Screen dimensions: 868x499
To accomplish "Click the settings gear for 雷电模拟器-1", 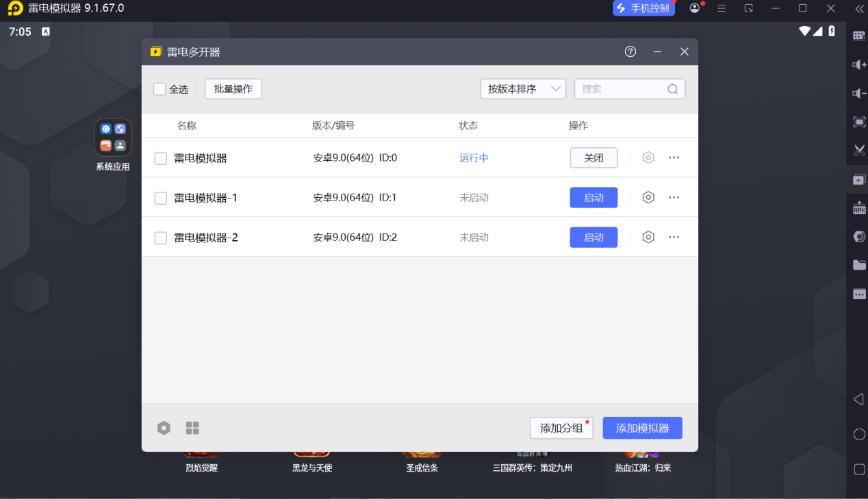I will [648, 197].
